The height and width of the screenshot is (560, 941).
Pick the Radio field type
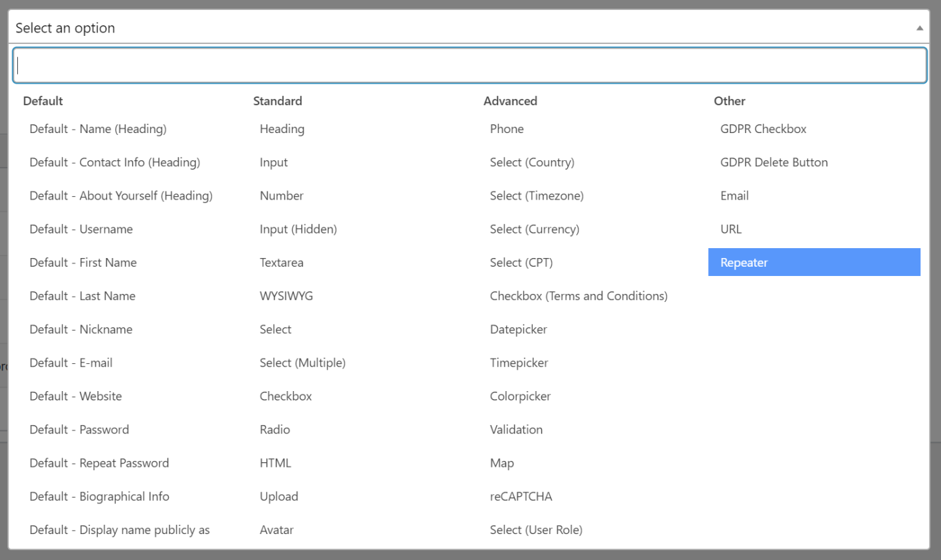353,429
